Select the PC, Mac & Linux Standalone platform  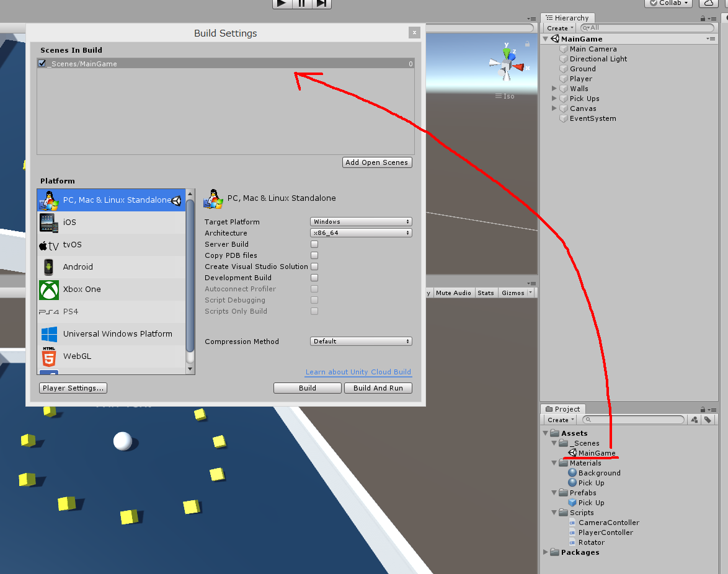point(112,200)
